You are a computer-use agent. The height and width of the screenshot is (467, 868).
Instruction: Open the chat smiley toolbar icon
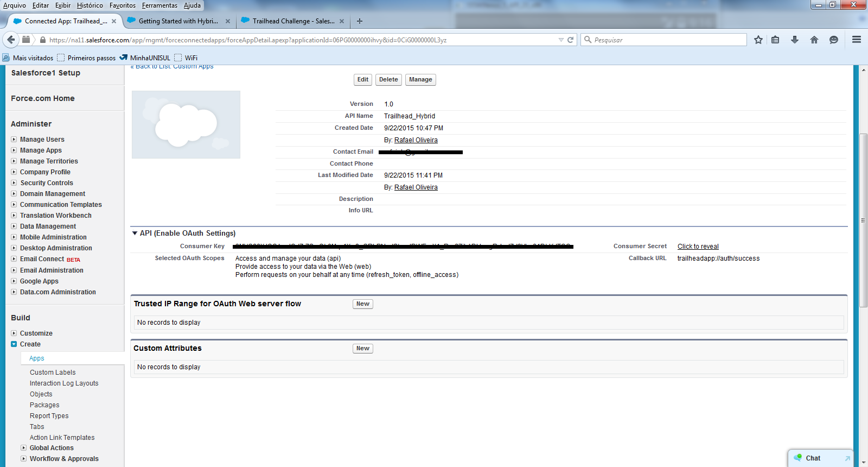tap(834, 40)
